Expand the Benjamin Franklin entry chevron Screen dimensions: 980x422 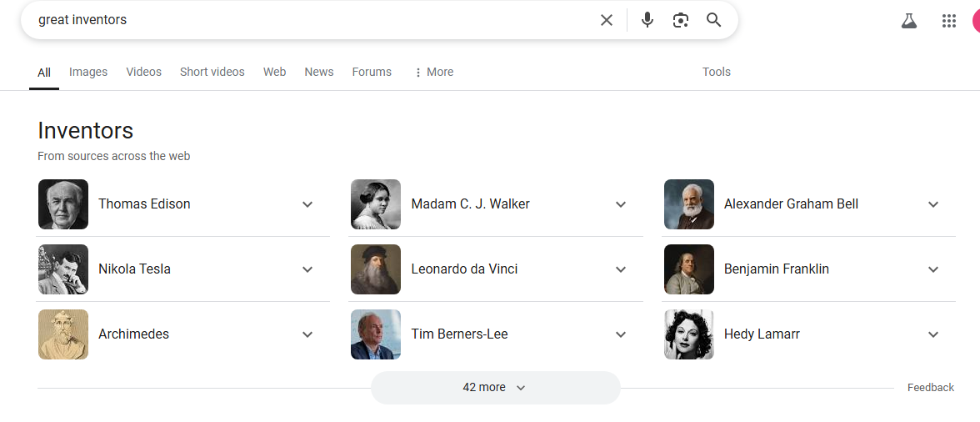point(933,269)
